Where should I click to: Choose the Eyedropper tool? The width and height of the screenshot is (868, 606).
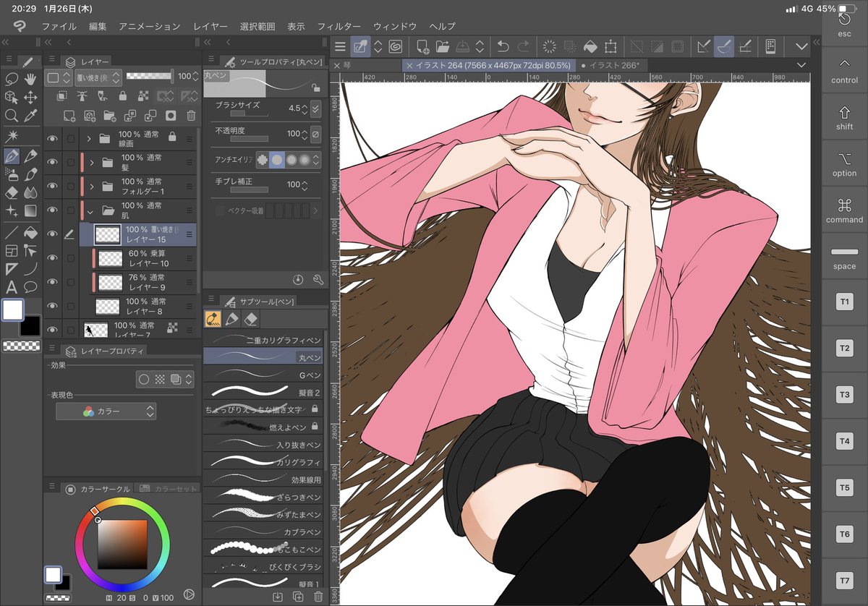click(x=30, y=116)
